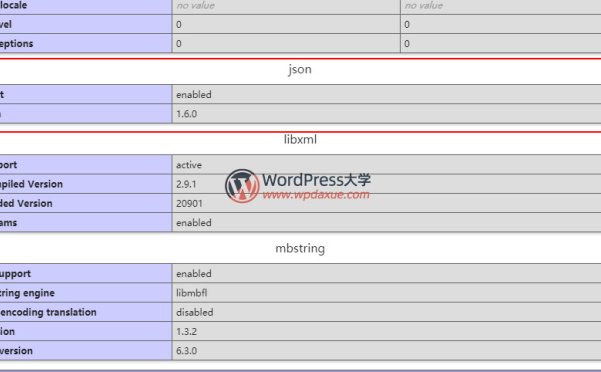This screenshot has width=601, height=372.
Task: Select the loaded version value 20901
Action: coord(189,203)
